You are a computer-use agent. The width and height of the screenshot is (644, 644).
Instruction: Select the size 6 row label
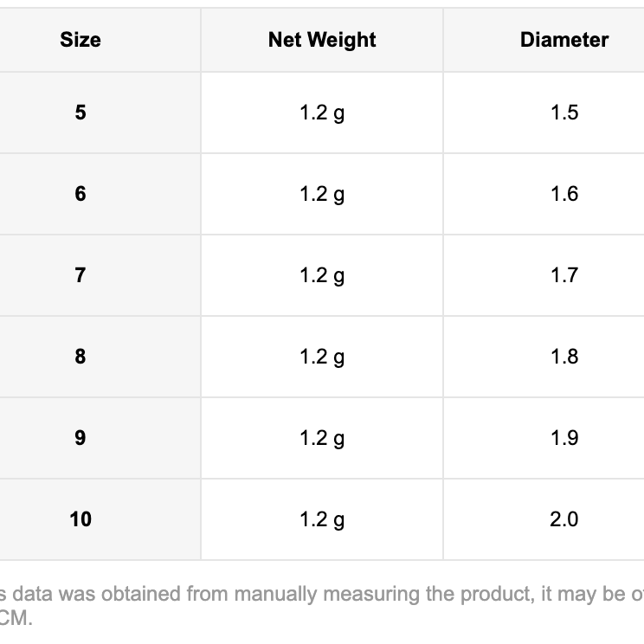point(80,194)
